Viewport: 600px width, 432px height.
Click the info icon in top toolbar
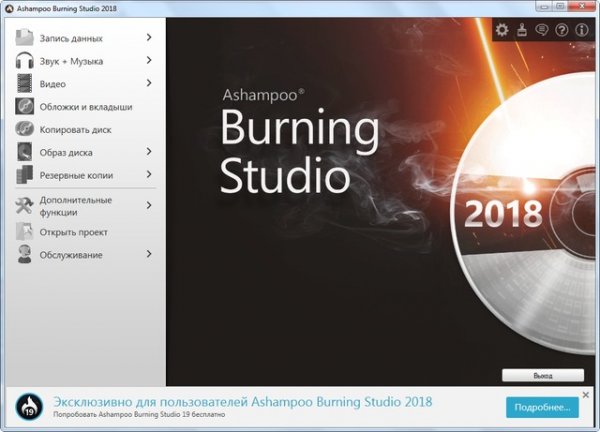point(582,29)
